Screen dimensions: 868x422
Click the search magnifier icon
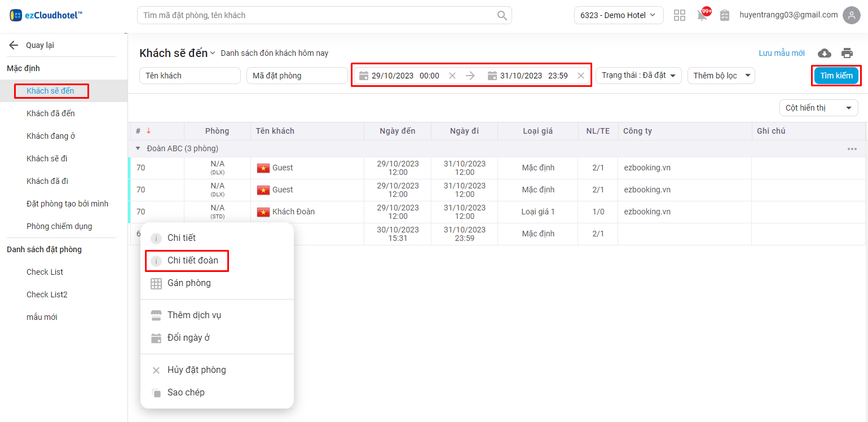pyautogui.click(x=501, y=16)
